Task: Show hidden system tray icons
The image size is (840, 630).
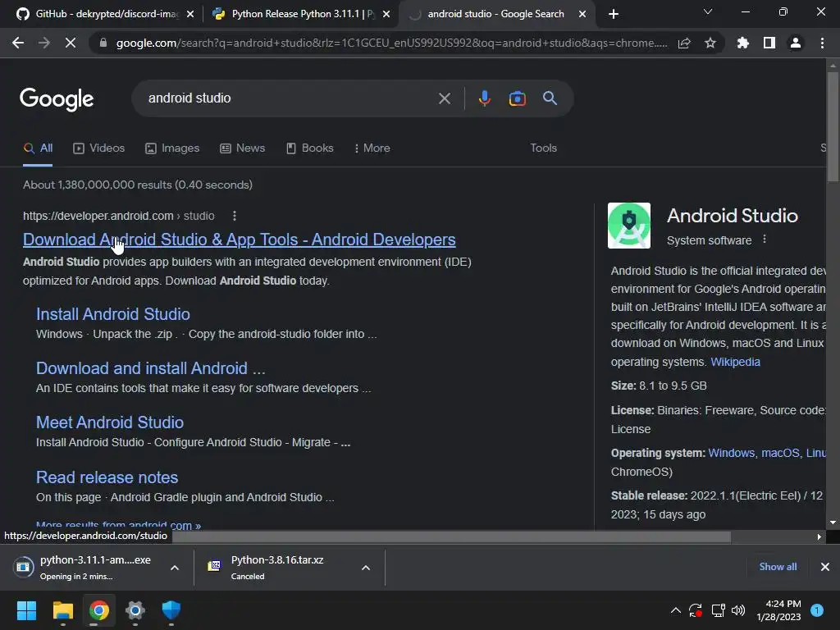Action: click(x=676, y=610)
